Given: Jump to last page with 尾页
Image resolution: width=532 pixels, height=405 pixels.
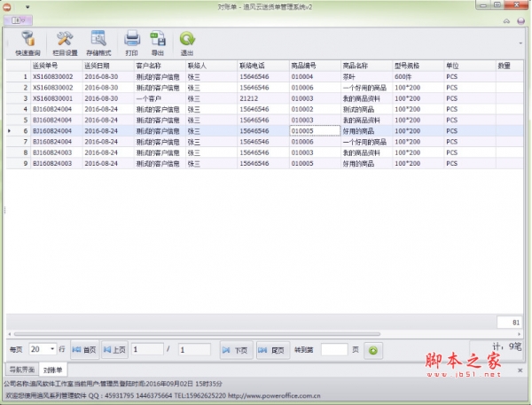Looking at the screenshot, I should pos(273,350).
